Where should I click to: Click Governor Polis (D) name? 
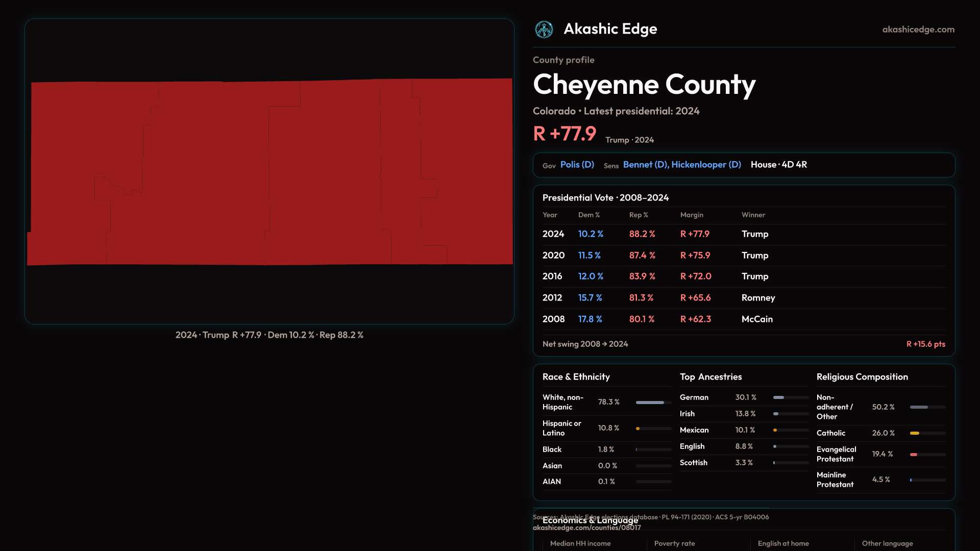[577, 165]
